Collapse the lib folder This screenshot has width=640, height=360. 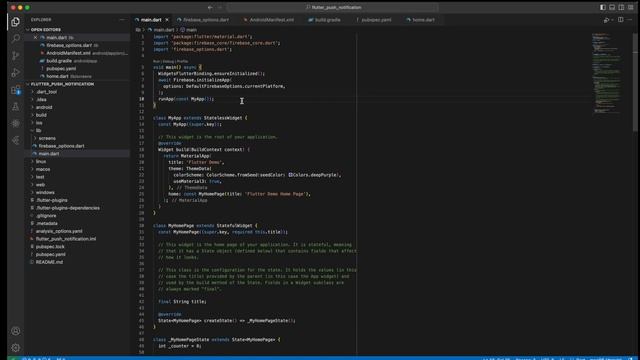38,131
